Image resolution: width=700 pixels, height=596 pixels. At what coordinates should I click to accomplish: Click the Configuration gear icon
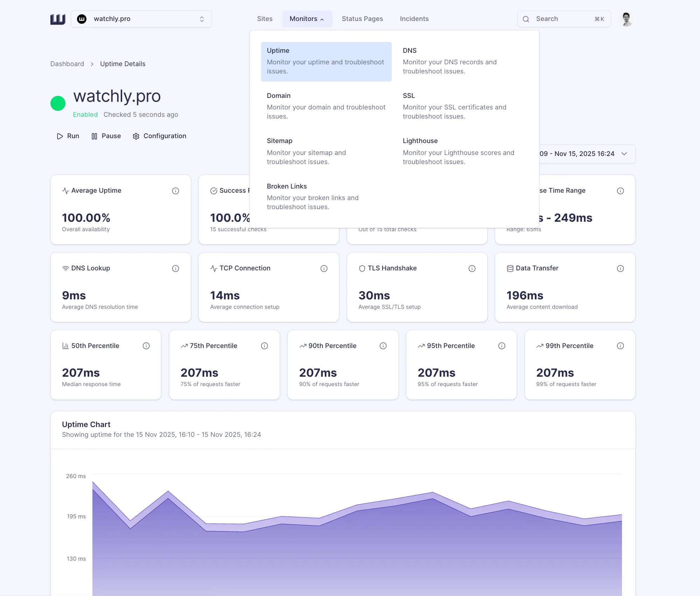click(136, 136)
